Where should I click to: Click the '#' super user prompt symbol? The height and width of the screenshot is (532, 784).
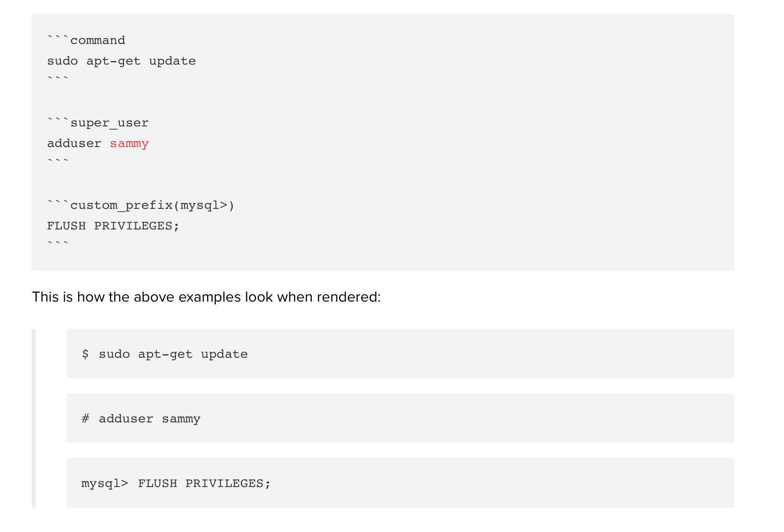coord(85,419)
